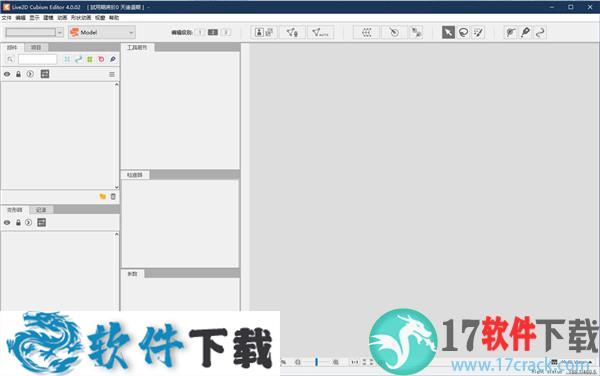
Task: Click the 1:1 zoom reset button
Action: tap(355, 362)
